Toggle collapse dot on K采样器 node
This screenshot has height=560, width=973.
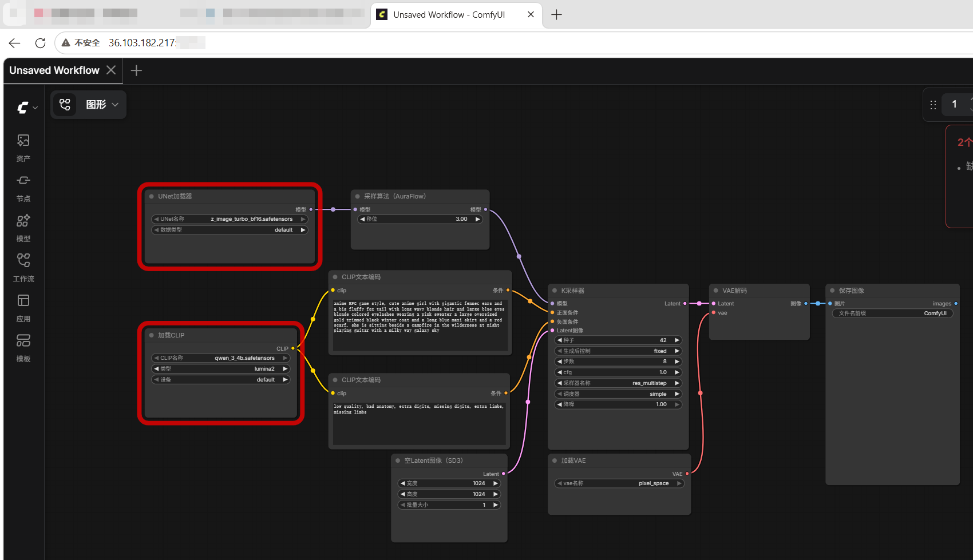coord(555,291)
